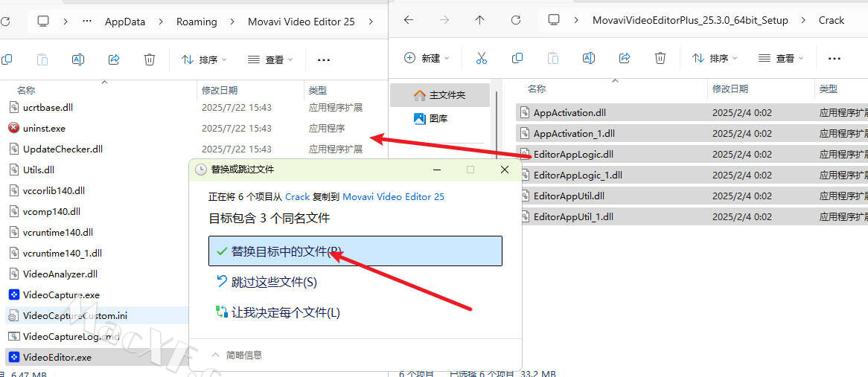This screenshot has height=377, width=868.
Task: Click Share icon in right window toolbar
Action: tap(625, 58)
